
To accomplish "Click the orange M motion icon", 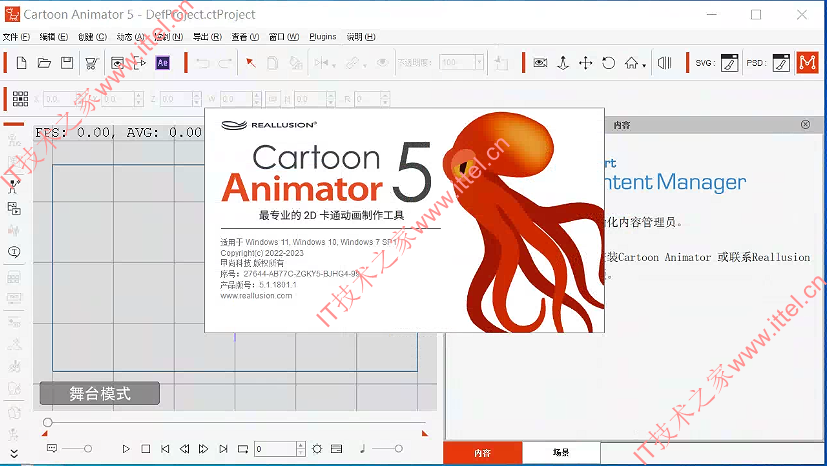I will (x=807, y=63).
